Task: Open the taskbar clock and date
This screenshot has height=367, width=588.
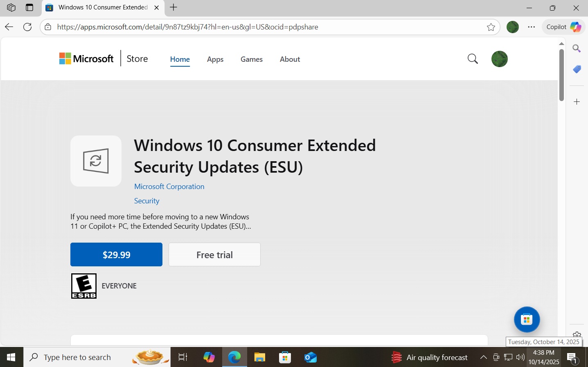Action: coord(544,357)
